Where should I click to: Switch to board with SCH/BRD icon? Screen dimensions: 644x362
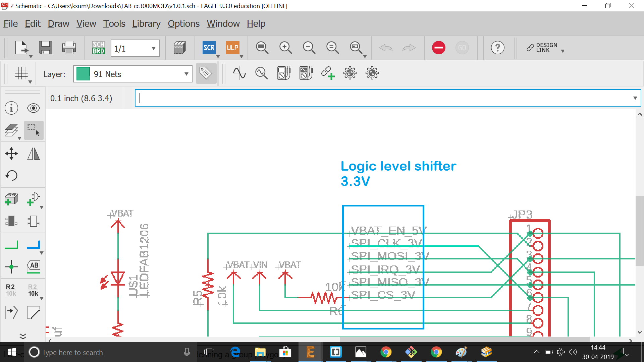pyautogui.click(x=98, y=48)
